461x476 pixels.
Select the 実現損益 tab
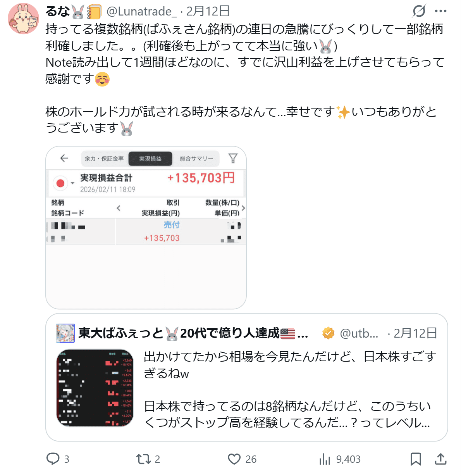pyautogui.click(x=150, y=159)
